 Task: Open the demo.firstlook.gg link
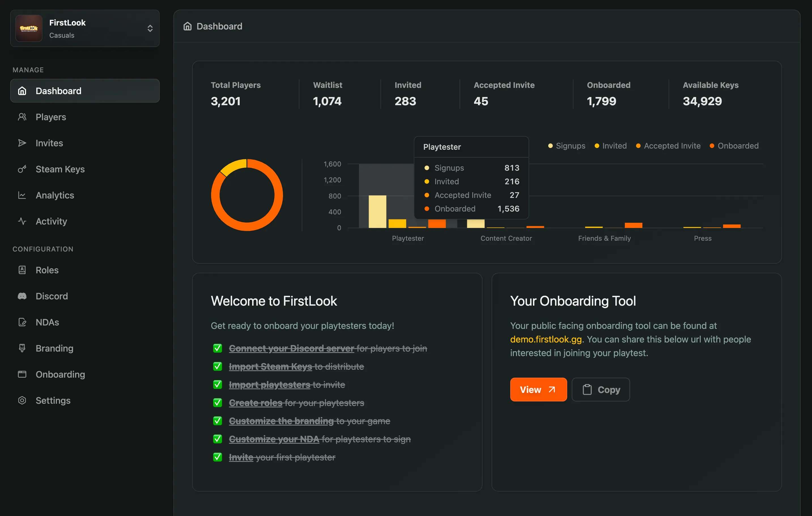click(546, 339)
